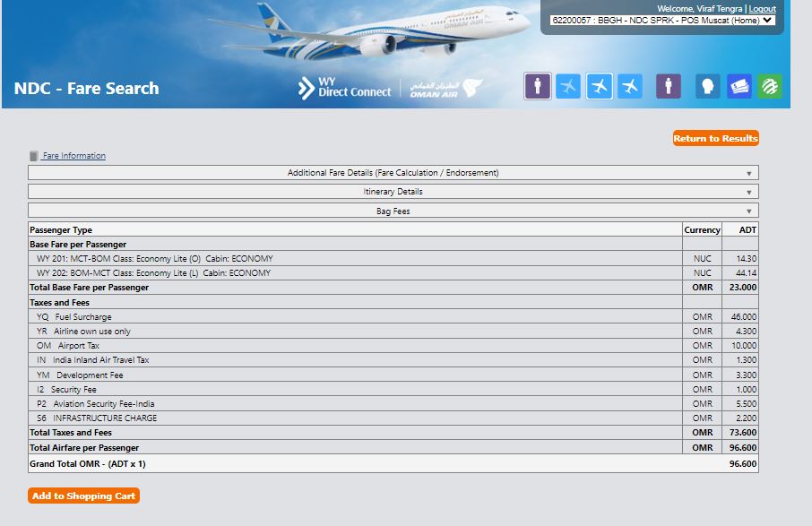The height and width of the screenshot is (526, 812).
Task: Open the Fare Information link
Action: [x=72, y=154]
